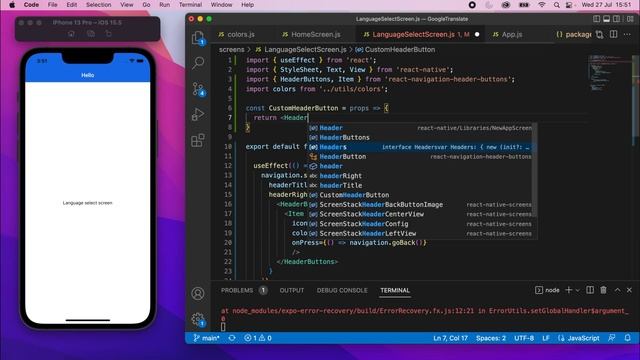Viewport: 640px width, 360px height.
Task: Open the Extensions view
Action: 198,140
